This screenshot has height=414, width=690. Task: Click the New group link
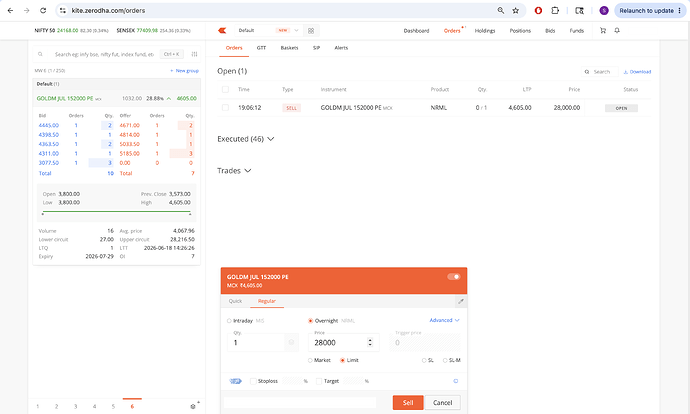click(184, 70)
